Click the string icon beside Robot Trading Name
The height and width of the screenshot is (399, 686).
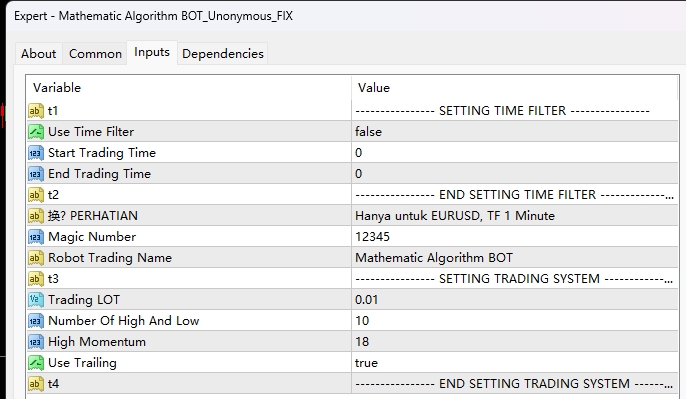pyautogui.click(x=36, y=258)
